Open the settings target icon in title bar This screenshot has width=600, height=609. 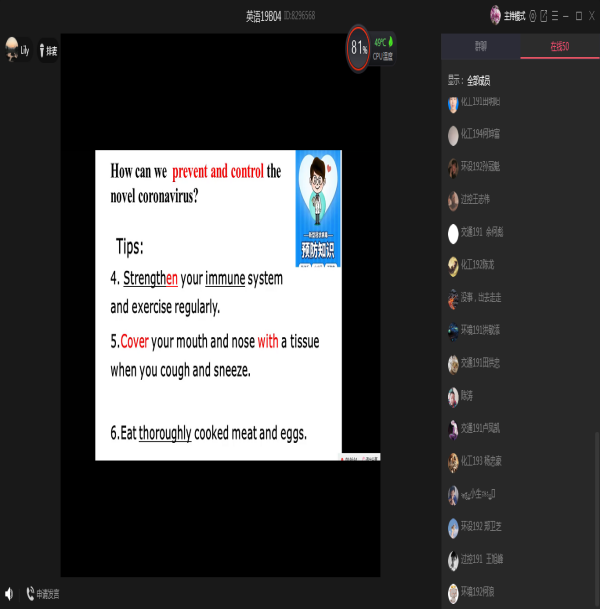[532, 15]
